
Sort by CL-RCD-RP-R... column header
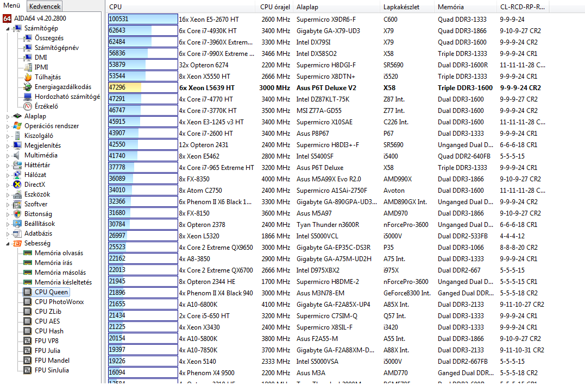[x=523, y=7]
